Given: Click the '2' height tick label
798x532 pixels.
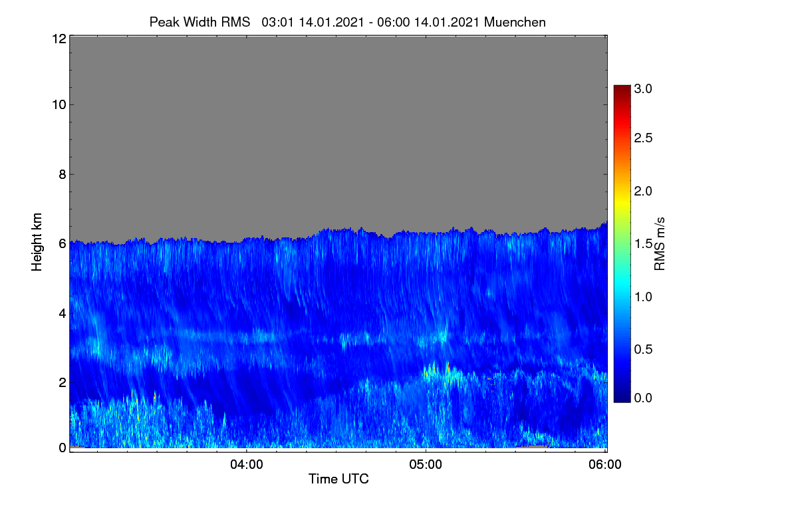Looking at the screenshot, I should click(x=62, y=382).
